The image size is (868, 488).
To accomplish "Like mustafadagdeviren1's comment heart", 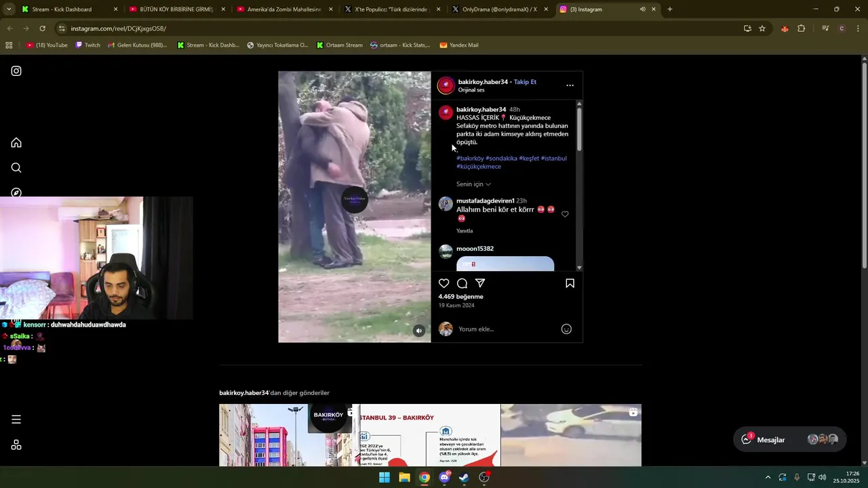I will 565,214.
